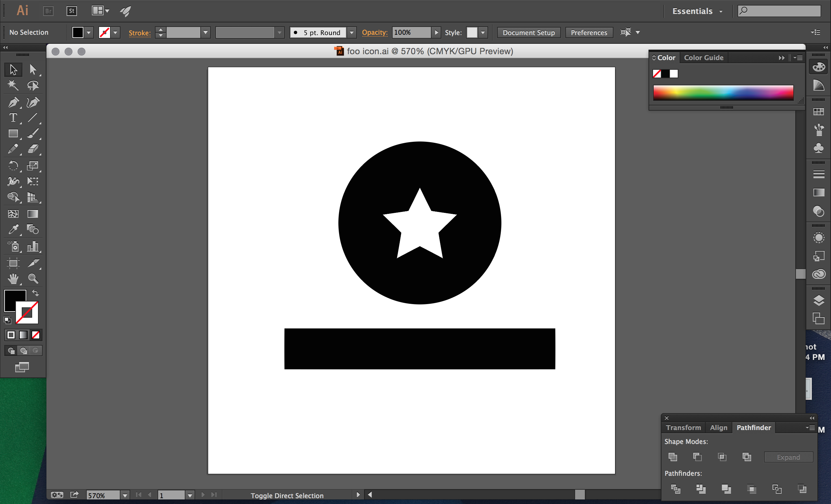Open the 570% zoom level dropdown
831x504 pixels.
click(x=125, y=495)
